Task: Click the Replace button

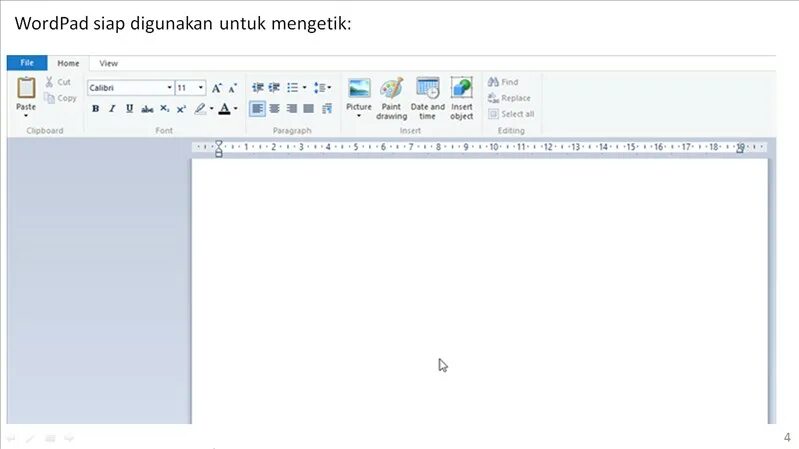Action: 509,98
